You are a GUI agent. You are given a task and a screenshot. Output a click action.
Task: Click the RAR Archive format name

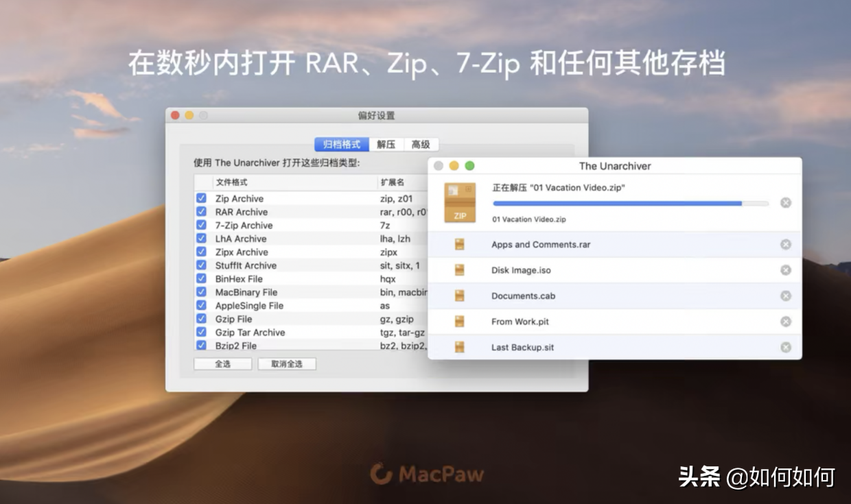point(242,212)
